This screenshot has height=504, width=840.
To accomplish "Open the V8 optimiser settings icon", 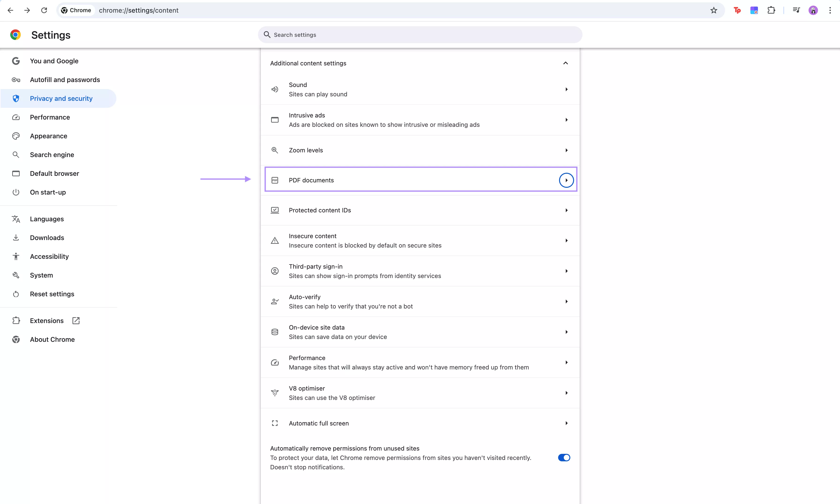I will coord(275,393).
